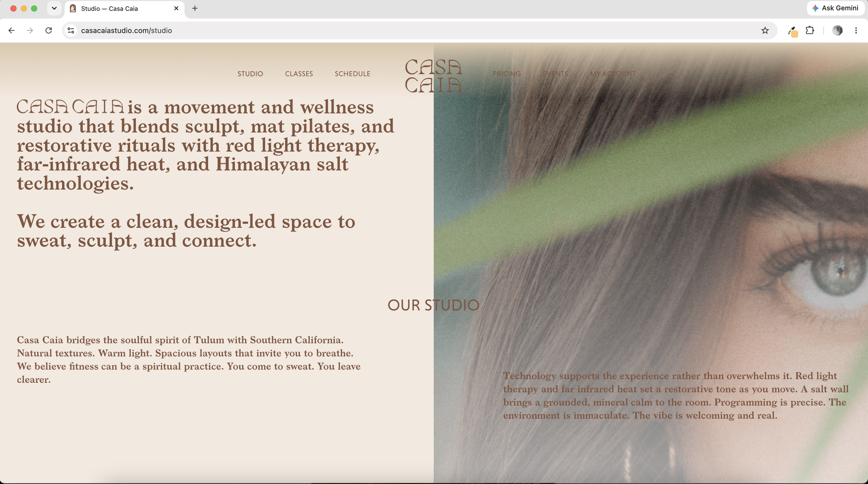Click the 'We create a clean' heading

[186, 231]
